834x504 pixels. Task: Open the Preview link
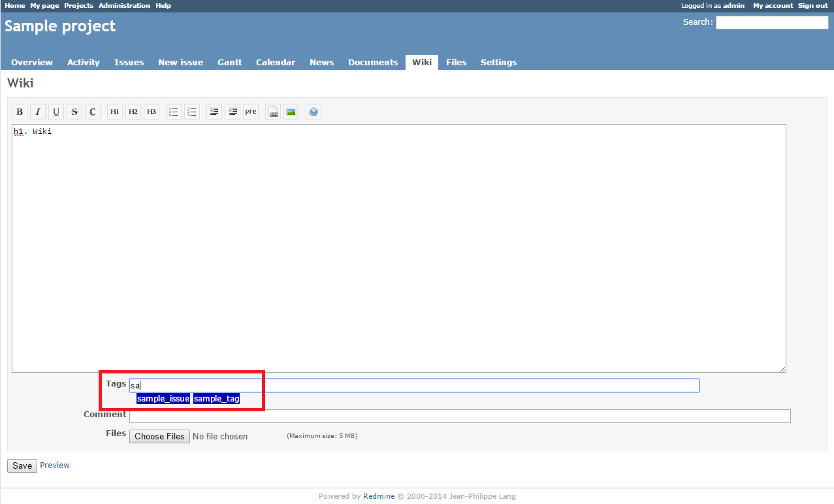[55, 465]
